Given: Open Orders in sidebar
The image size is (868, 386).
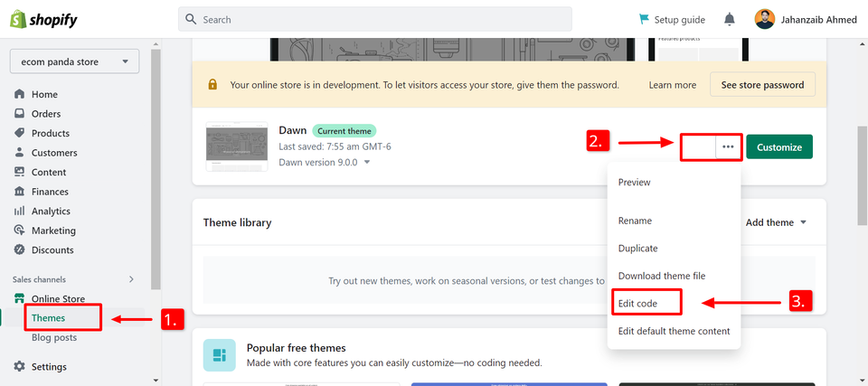Looking at the screenshot, I should click(x=46, y=114).
